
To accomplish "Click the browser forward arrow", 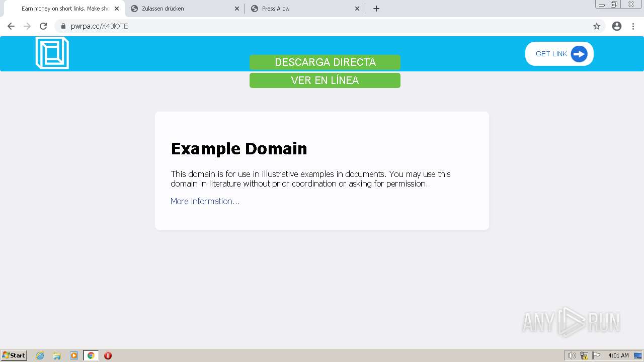I will (x=27, y=26).
